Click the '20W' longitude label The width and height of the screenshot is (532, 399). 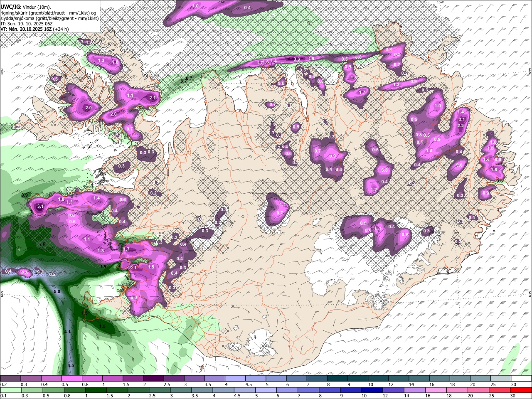(221, 2)
